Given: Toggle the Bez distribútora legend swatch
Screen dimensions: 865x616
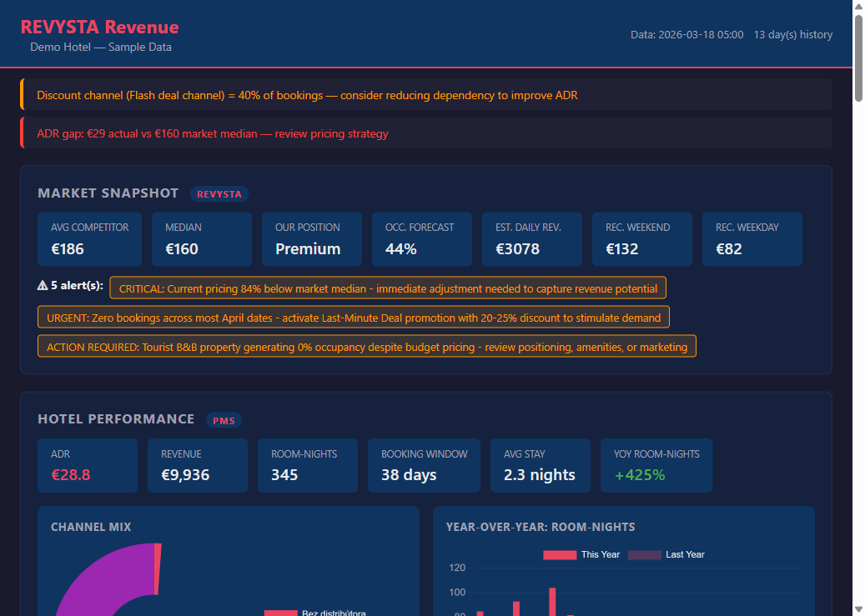Looking at the screenshot, I should point(281,613).
